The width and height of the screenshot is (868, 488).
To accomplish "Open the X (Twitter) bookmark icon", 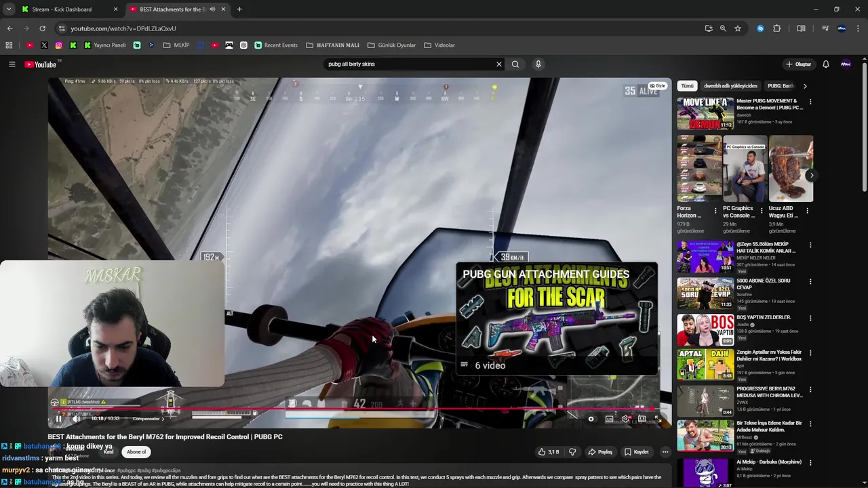I will [44, 45].
